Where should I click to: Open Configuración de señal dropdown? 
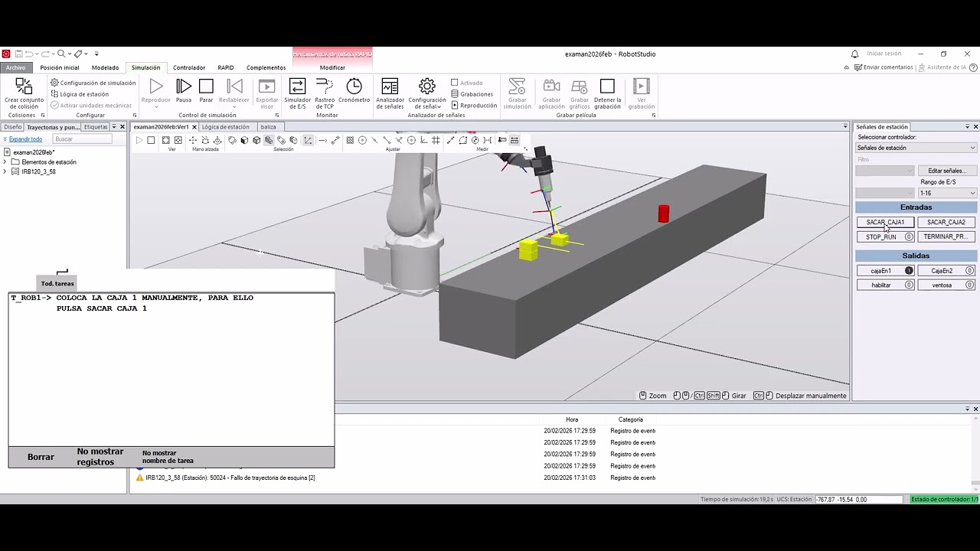pos(427,93)
